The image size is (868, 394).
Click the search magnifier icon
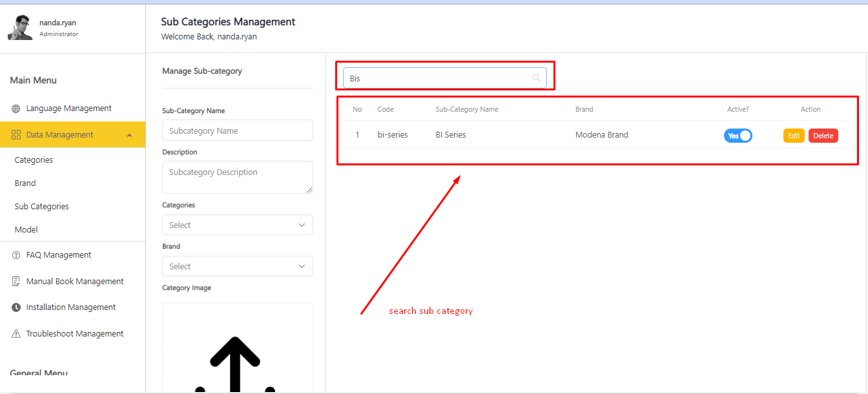click(536, 78)
